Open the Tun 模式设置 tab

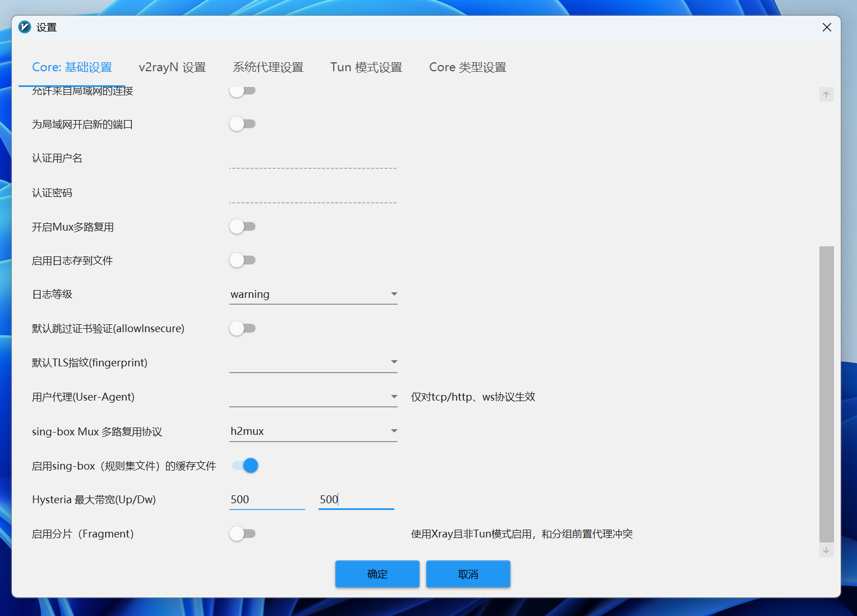[366, 67]
